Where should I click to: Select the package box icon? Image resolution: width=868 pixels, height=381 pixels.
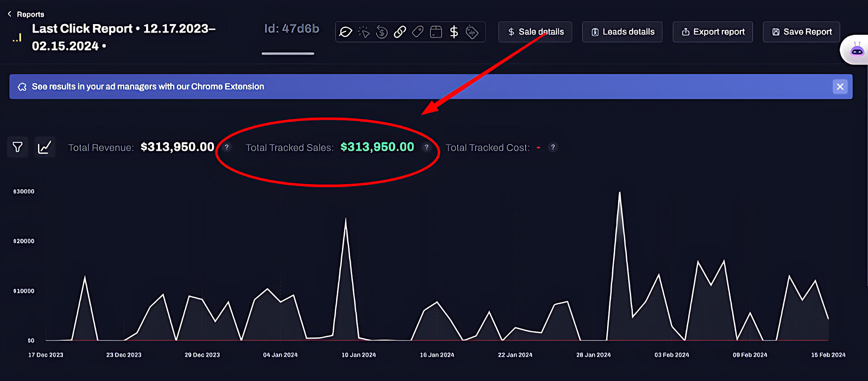[436, 32]
